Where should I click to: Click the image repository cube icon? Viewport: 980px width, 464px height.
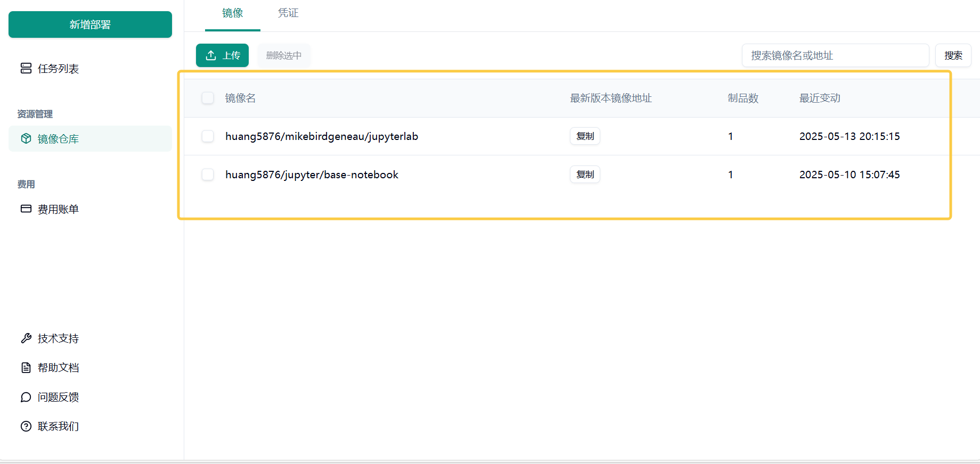26,139
